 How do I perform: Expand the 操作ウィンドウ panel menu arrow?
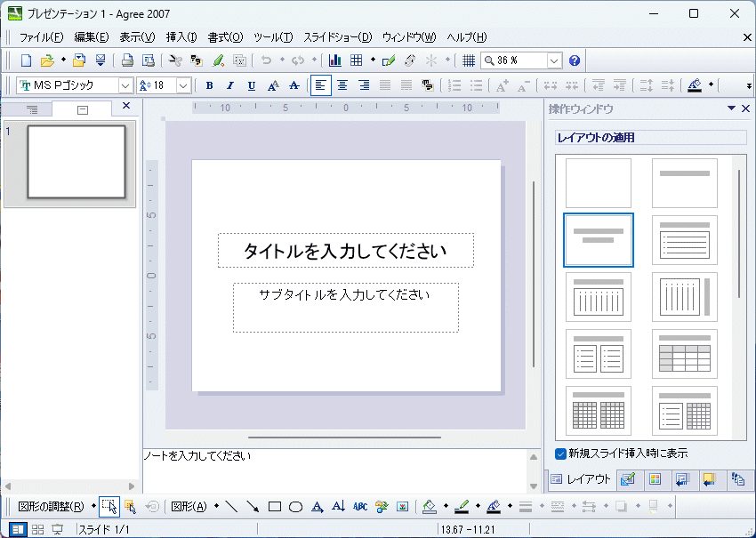tap(731, 108)
